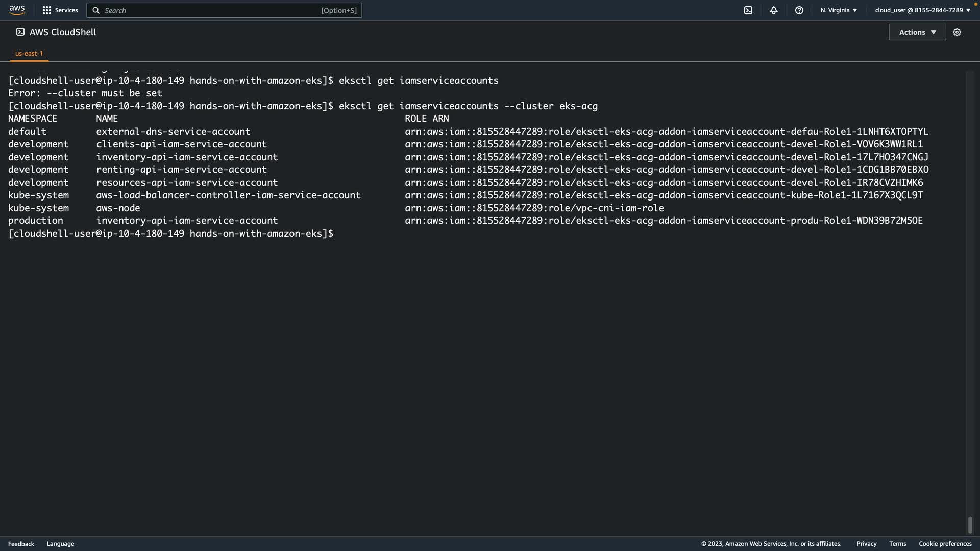This screenshot has width=980, height=551.
Task: Open the help question mark menu
Action: (x=799, y=10)
